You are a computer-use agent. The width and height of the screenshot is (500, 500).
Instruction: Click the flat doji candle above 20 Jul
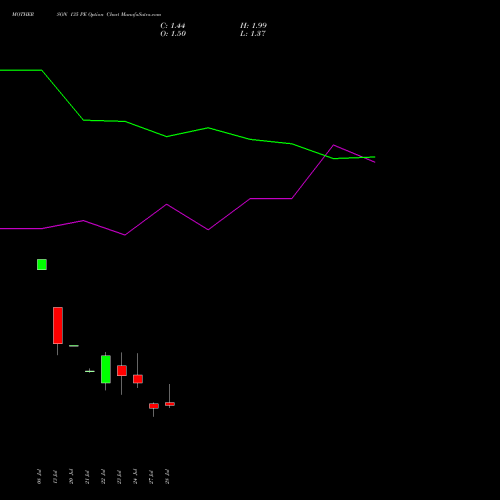74,346
